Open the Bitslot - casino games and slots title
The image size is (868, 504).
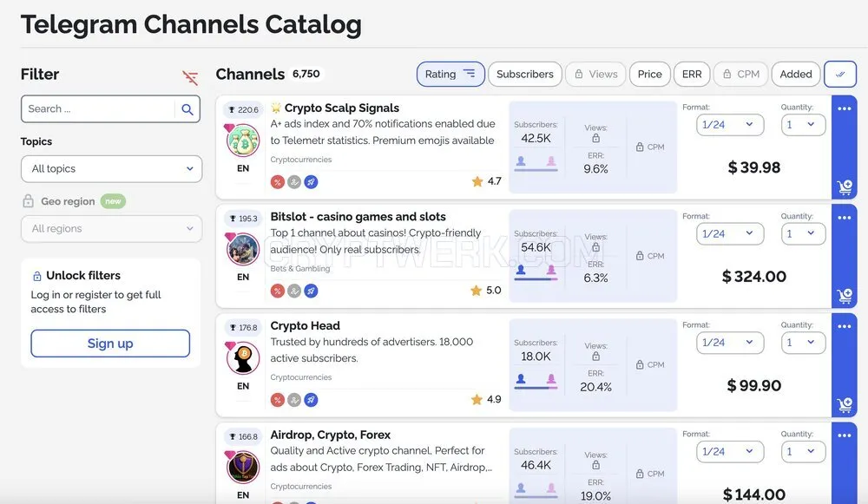358,217
